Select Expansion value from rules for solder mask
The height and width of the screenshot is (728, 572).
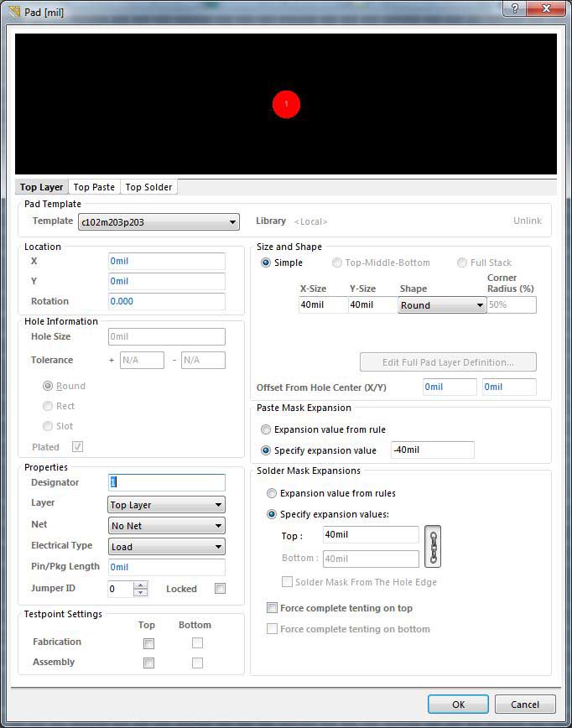pos(272,493)
